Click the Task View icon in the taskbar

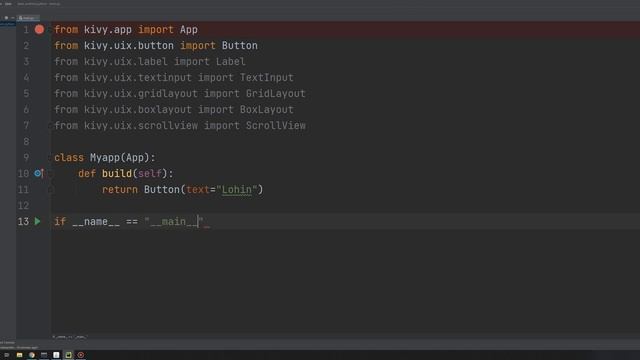[x=7, y=355]
